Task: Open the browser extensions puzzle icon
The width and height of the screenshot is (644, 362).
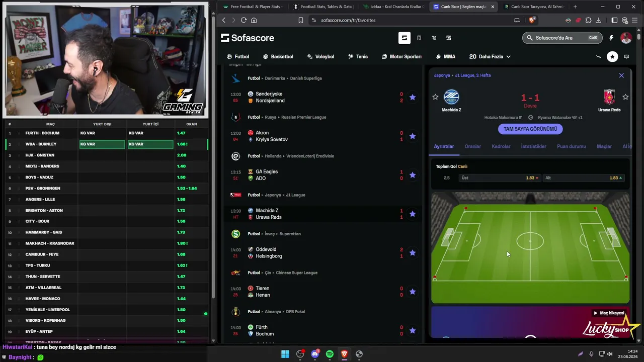Action: (x=588, y=20)
